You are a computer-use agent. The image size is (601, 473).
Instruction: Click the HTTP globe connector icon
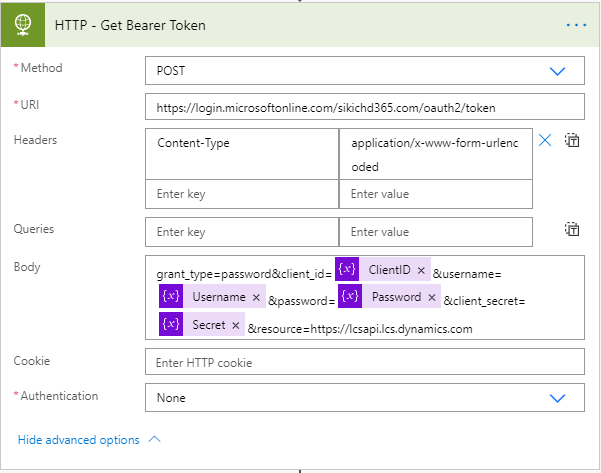coord(22,25)
